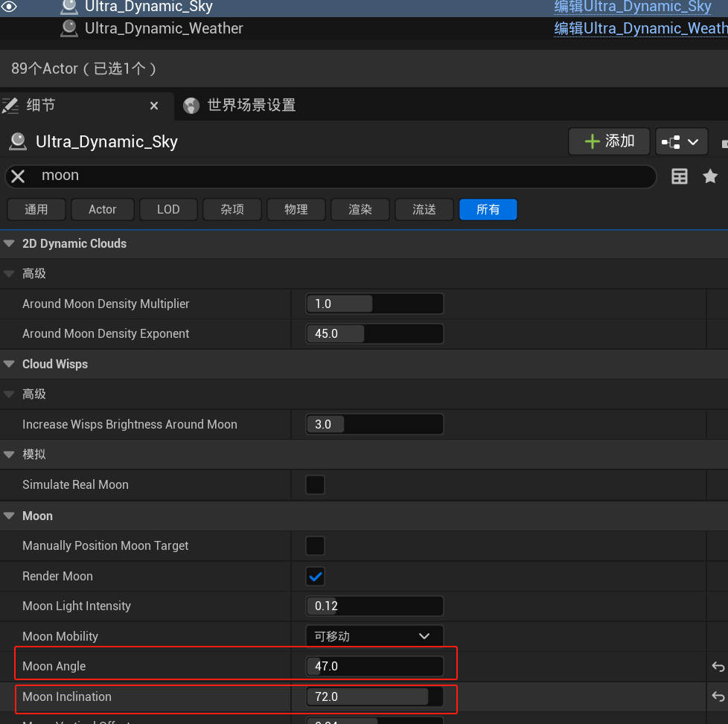
Task: Clear the moon search with X icon
Action: (18, 176)
